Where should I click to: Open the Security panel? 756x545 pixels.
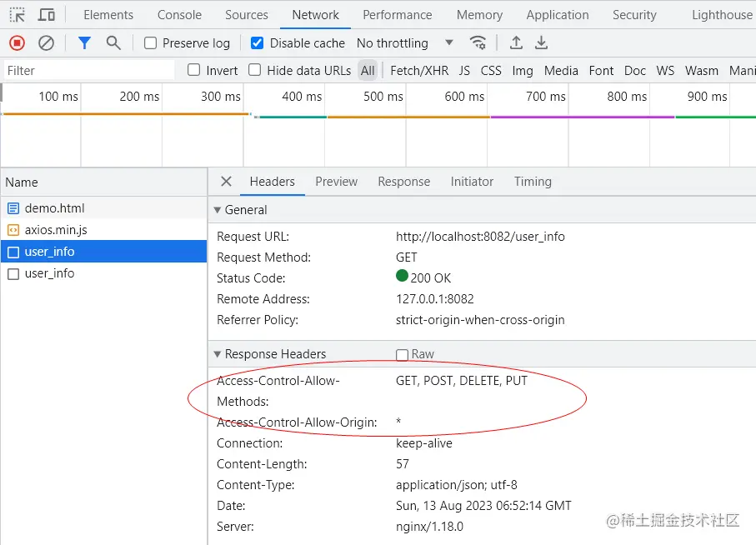click(x=634, y=15)
